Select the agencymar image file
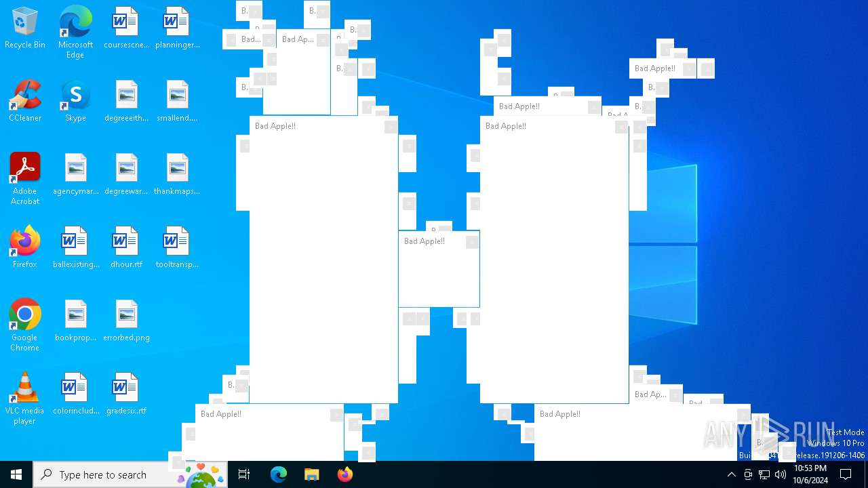 (75, 175)
